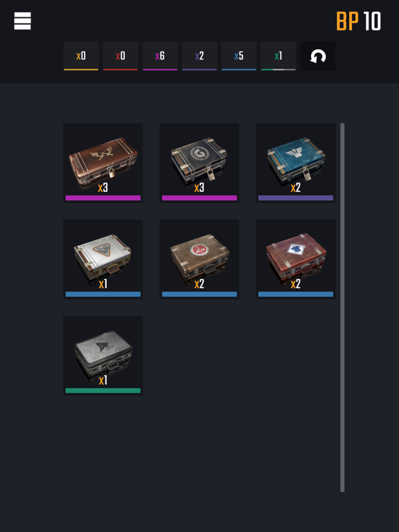Toggle the green x1 rarity filter

[278, 56]
